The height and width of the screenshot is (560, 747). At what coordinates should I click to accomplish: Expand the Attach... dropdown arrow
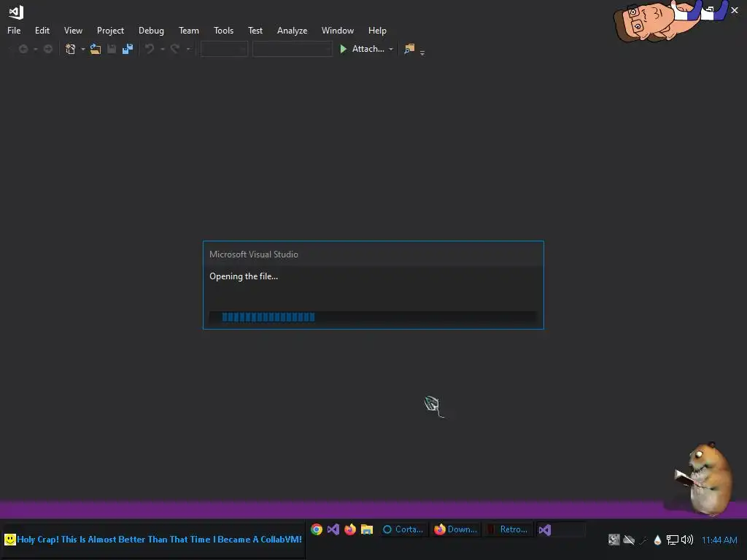(391, 49)
